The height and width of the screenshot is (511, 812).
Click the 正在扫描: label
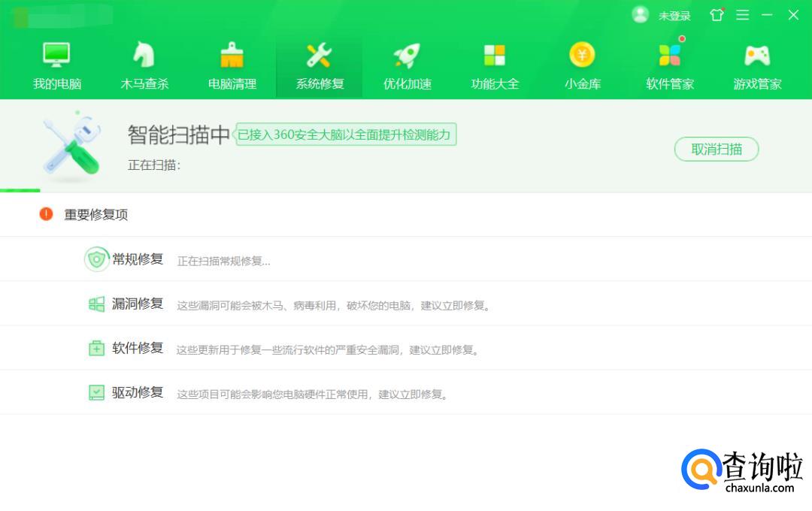coord(154,165)
